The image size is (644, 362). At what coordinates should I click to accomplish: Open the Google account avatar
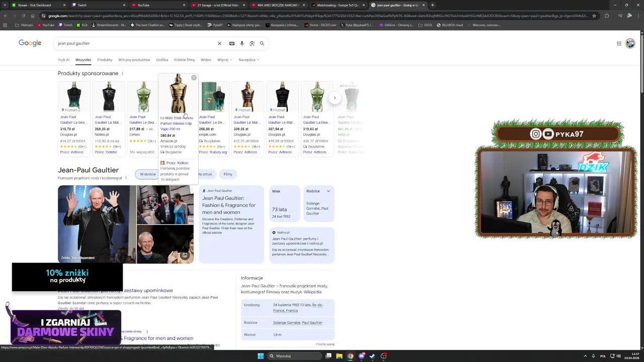(630, 43)
